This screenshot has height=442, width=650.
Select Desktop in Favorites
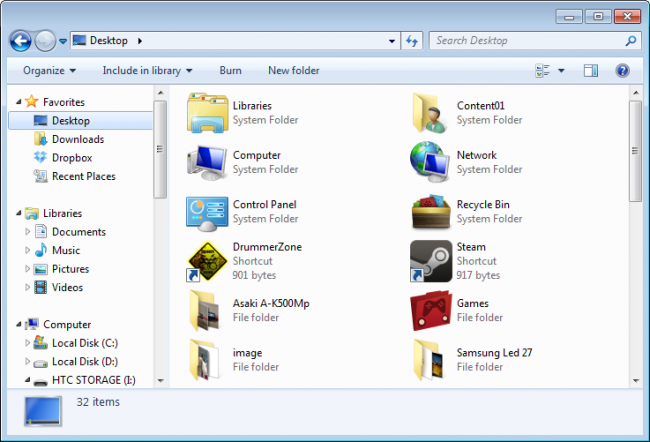pyautogui.click(x=80, y=121)
